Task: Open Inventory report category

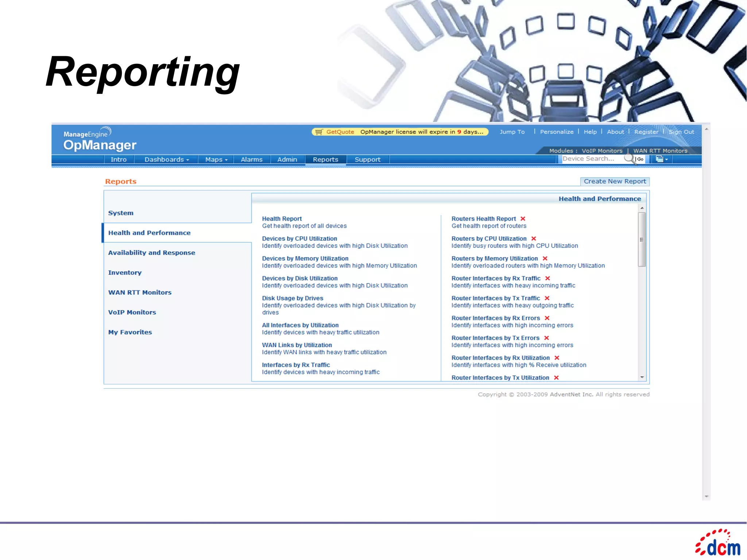Action: [x=125, y=273]
